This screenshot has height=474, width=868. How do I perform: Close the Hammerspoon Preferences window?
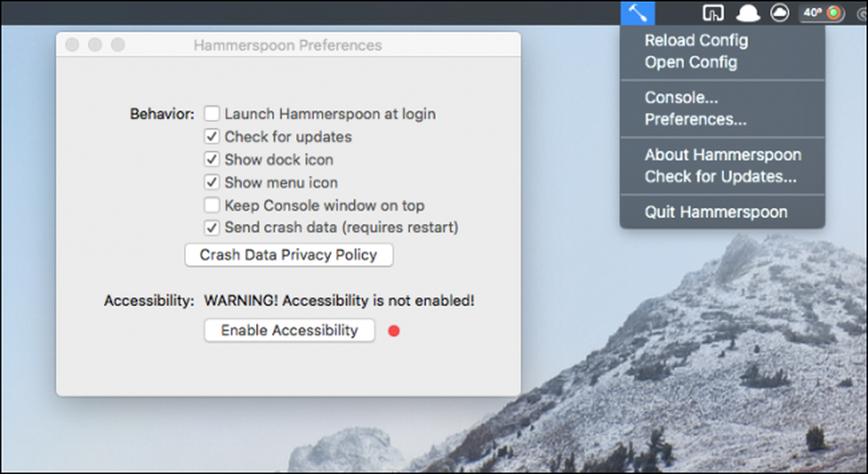(x=72, y=45)
